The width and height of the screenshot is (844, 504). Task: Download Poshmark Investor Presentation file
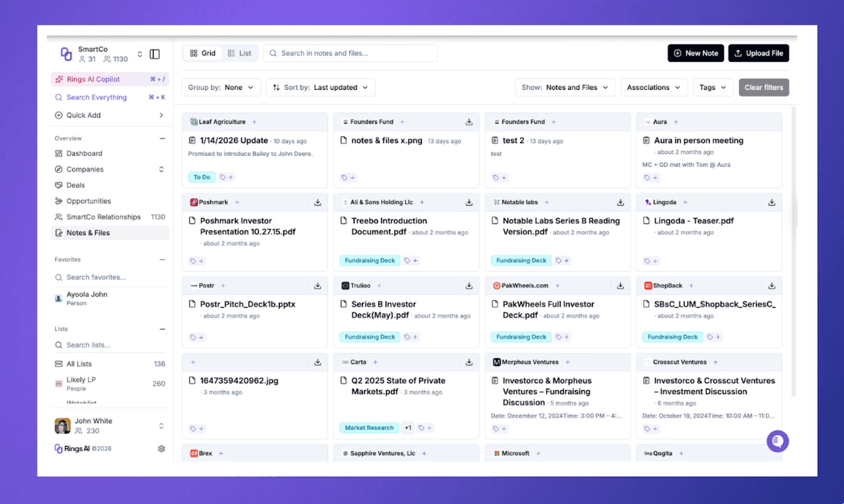318,202
